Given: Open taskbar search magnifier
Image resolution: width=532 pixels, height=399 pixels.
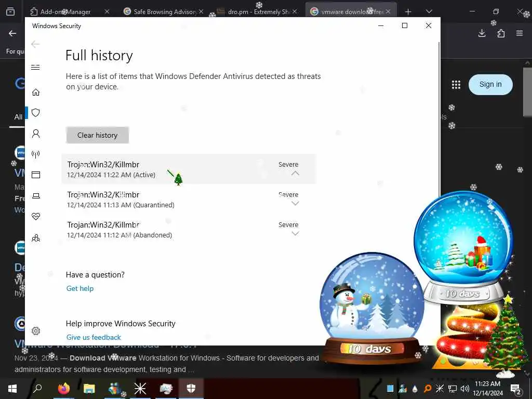Looking at the screenshot, I should [37, 389].
